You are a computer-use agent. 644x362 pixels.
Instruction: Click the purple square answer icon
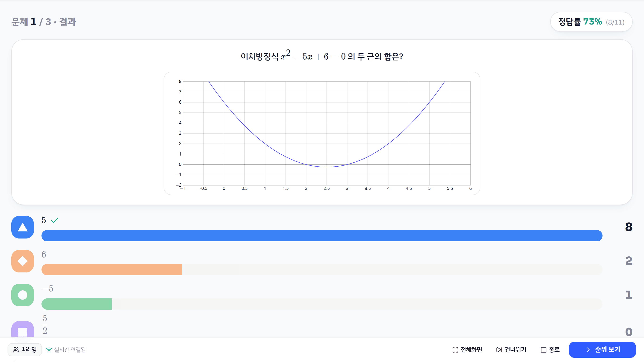coord(22,329)
